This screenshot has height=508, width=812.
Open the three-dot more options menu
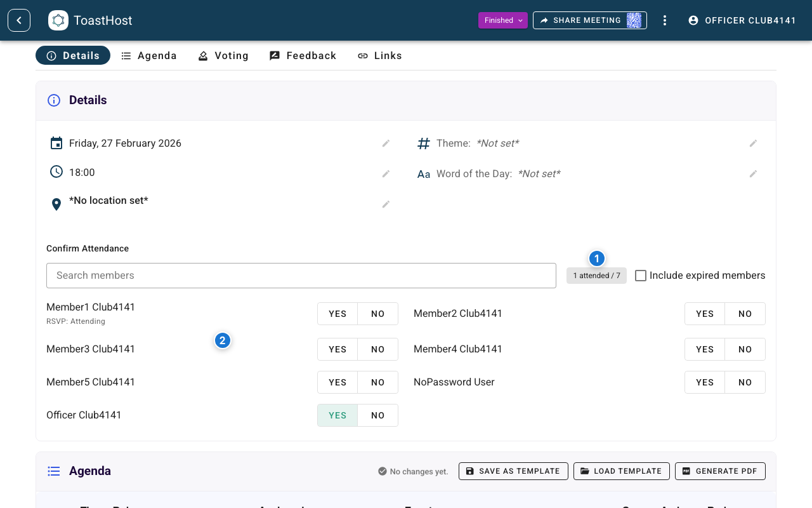tap(665, 20)
